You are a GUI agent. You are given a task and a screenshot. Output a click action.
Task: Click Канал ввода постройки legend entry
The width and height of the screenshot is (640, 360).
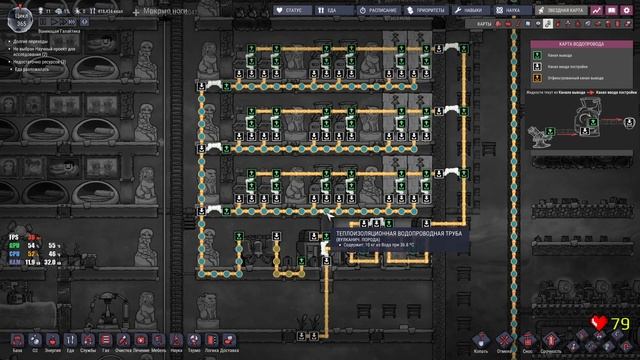click(x=568, y=66)
